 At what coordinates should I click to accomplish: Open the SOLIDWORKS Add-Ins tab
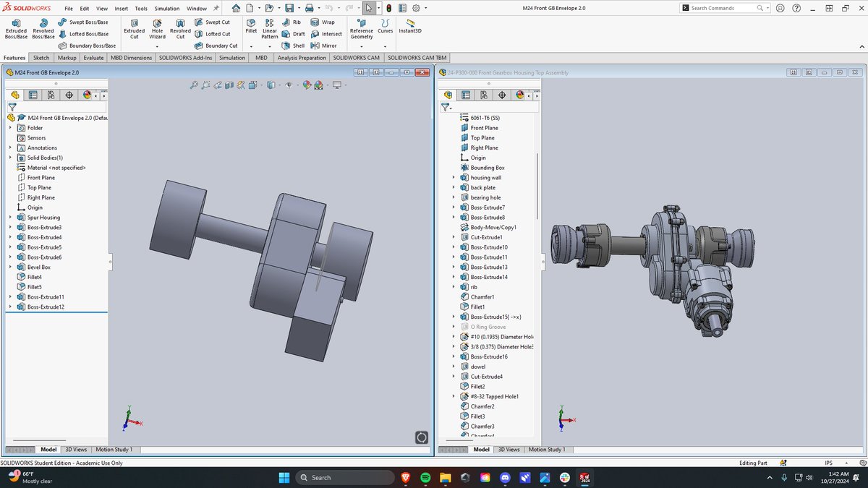point(186,57)
